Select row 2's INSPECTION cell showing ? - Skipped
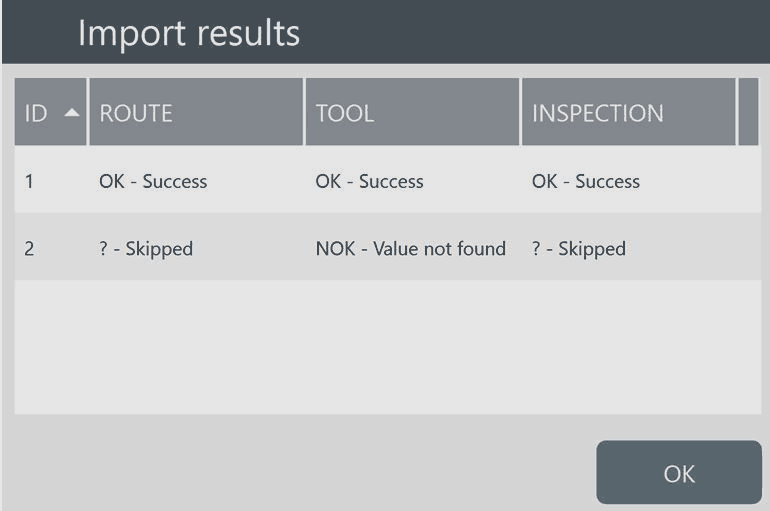770x511 pixels. point(579,249)
